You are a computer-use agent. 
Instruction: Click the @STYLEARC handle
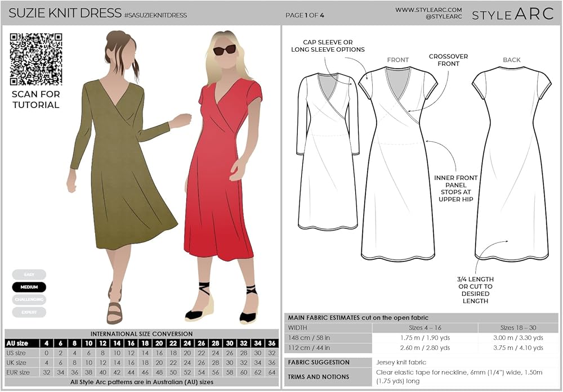(444, 16)
